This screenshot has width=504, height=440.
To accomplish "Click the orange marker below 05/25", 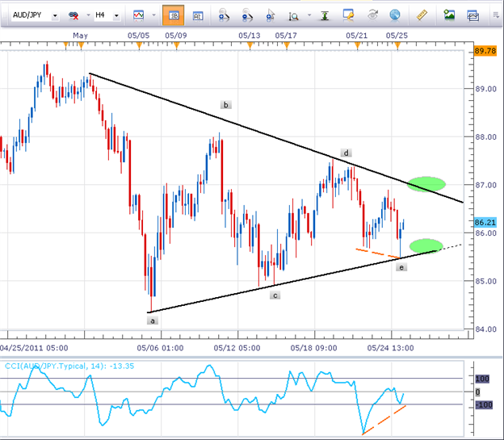I will pyautogui.click(x=397, y=46).
